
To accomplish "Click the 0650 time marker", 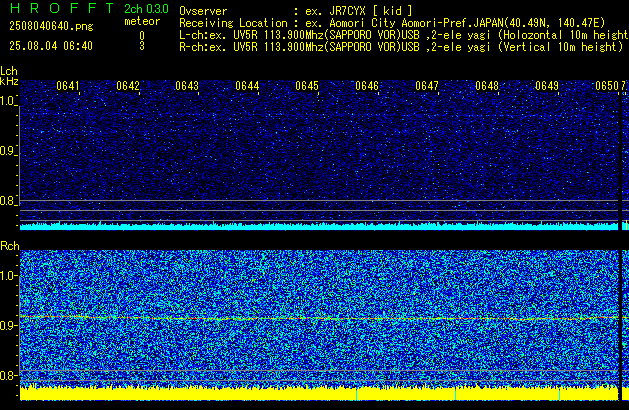I will point(607,86).
